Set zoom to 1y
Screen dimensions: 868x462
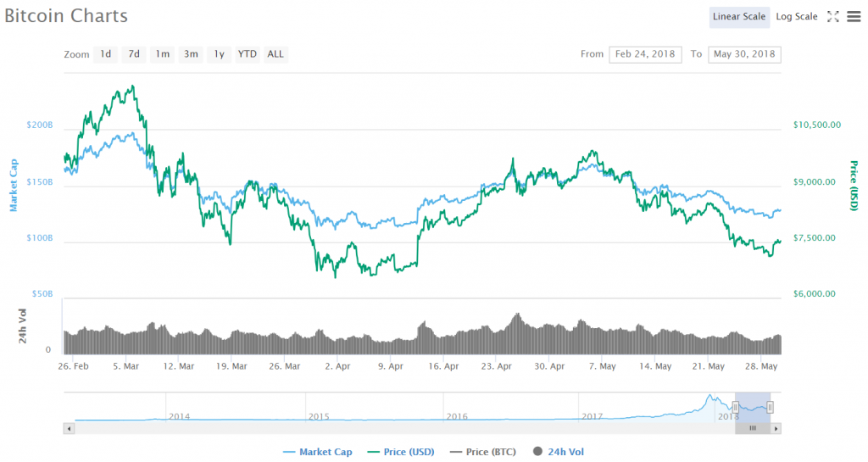(x=220, y=54)
